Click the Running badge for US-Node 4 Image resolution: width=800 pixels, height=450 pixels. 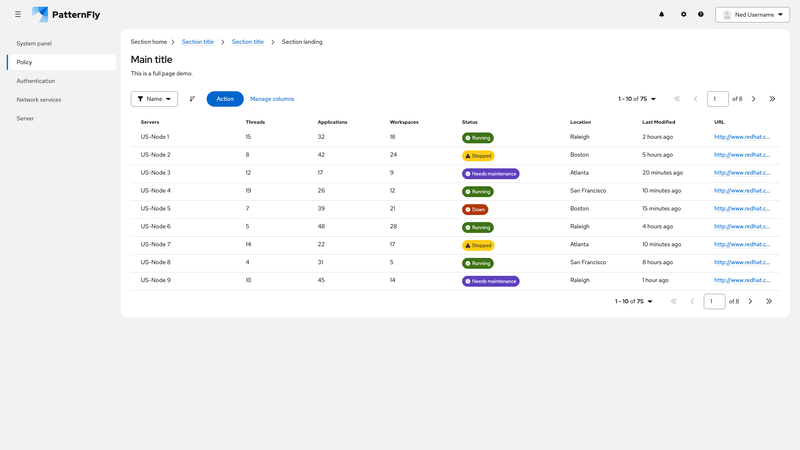[478, 191]
